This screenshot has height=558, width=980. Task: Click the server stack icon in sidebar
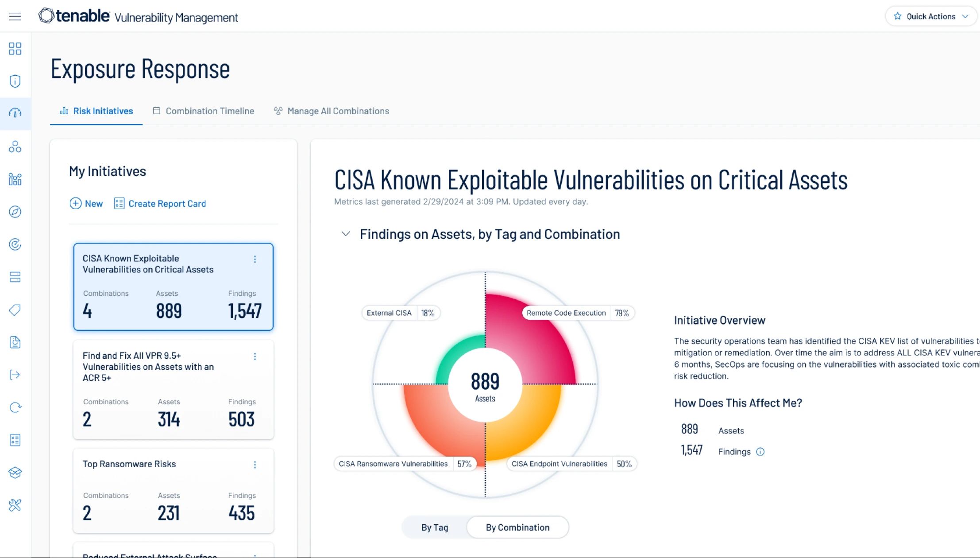(x=15, y=277)
